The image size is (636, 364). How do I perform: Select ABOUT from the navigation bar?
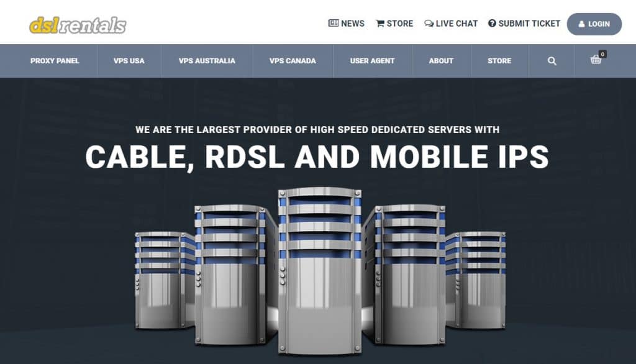click(441, 61)
